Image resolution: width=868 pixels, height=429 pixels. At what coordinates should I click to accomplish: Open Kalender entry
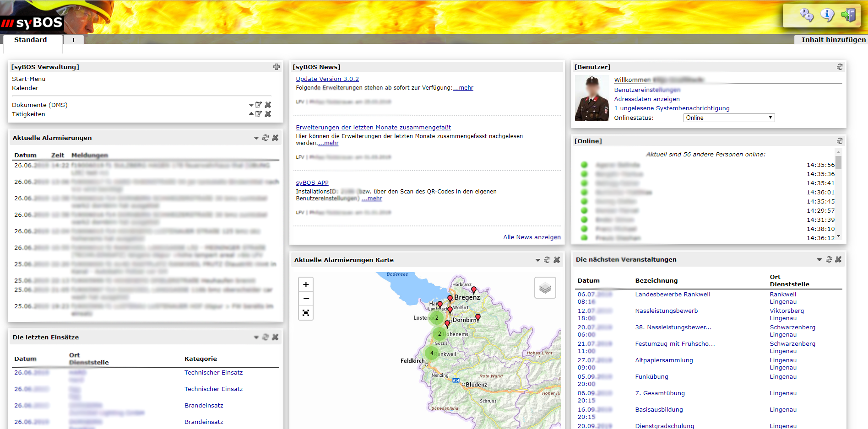pyautogui.click(x=25, y=88)
